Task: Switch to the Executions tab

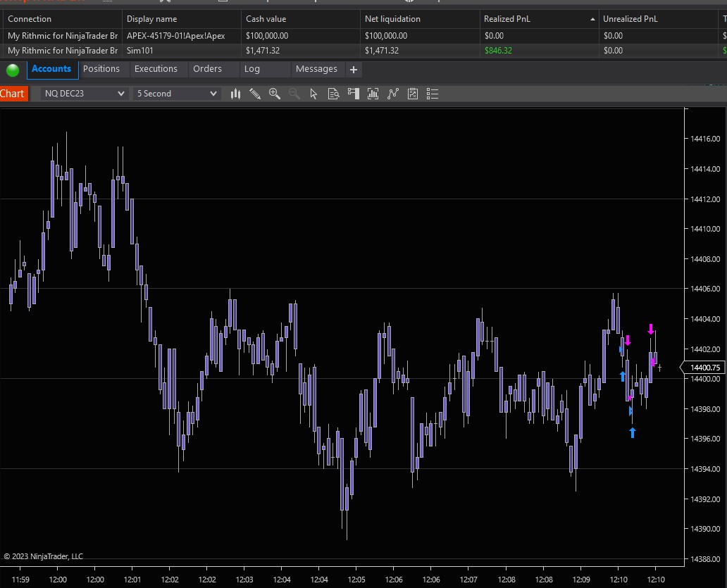Action: tap(156, 69)
